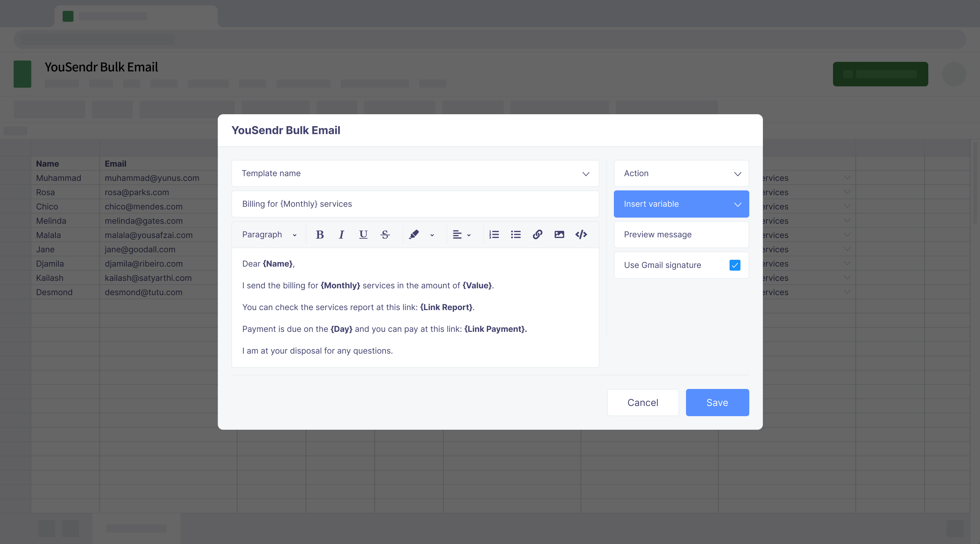Select the malala@yousafzai.com email cell

coord(159,235)
